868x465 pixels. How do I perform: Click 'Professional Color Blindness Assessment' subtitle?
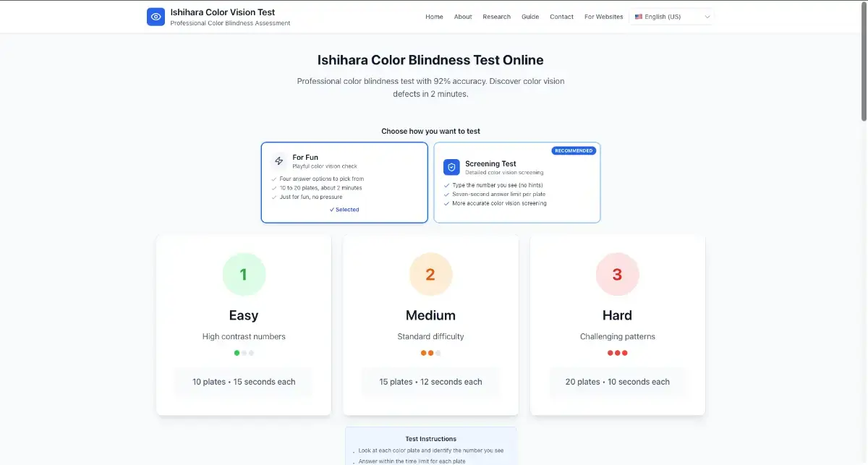pyautogui.click(x=230, y=23)
